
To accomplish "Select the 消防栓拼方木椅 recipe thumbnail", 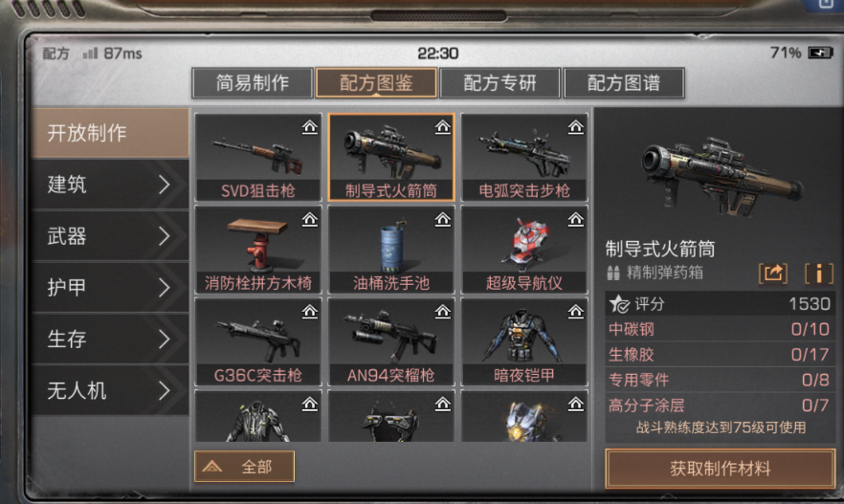I will [258, 250].
